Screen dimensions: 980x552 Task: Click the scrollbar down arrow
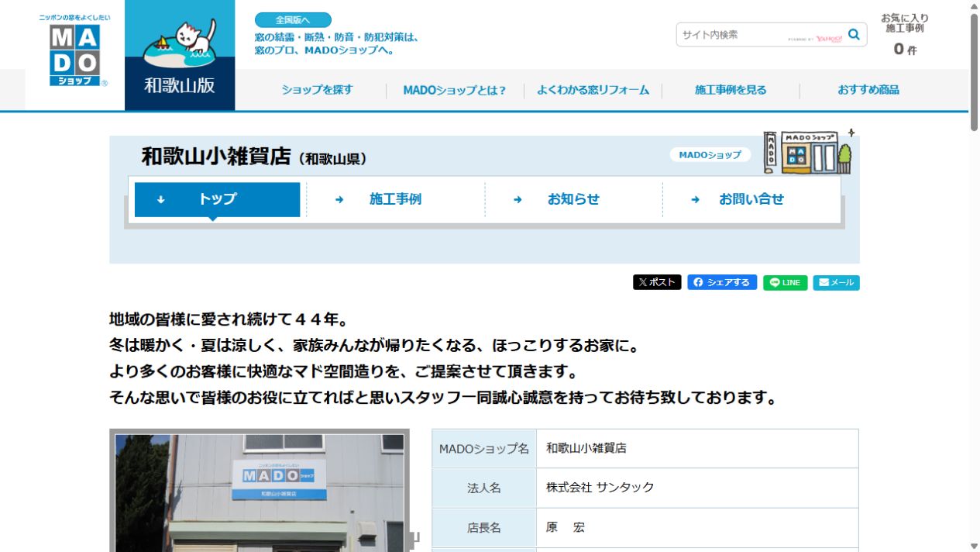pos(974,546)
